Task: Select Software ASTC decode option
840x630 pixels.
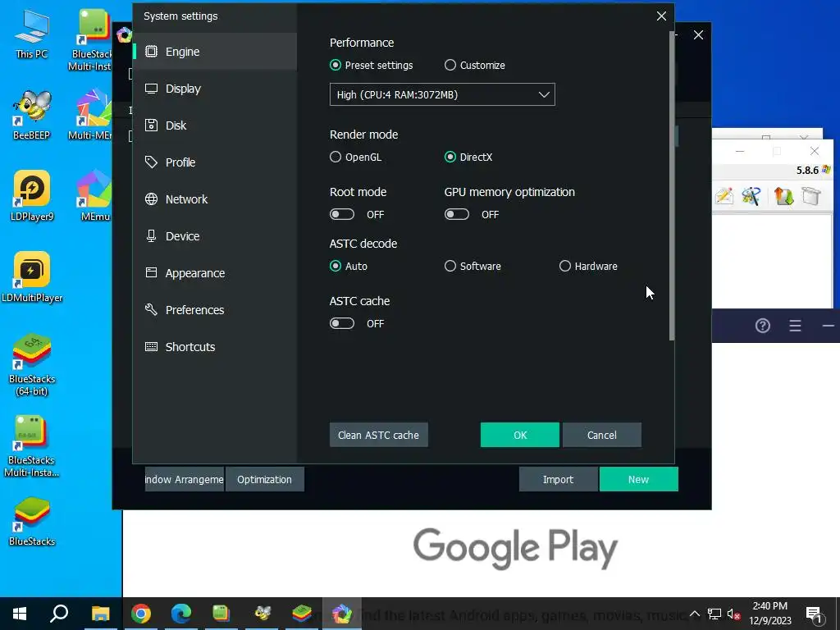Action: coord(450,267)
